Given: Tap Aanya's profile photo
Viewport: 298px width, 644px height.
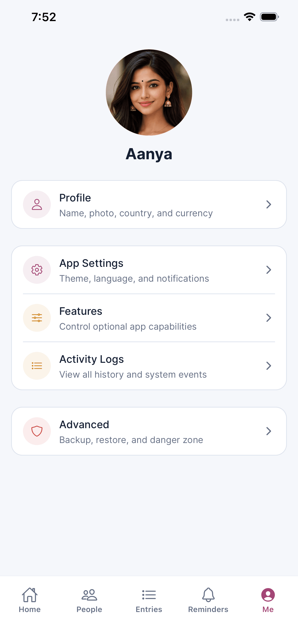Looking at the screenshot, I should pos(149,92).
